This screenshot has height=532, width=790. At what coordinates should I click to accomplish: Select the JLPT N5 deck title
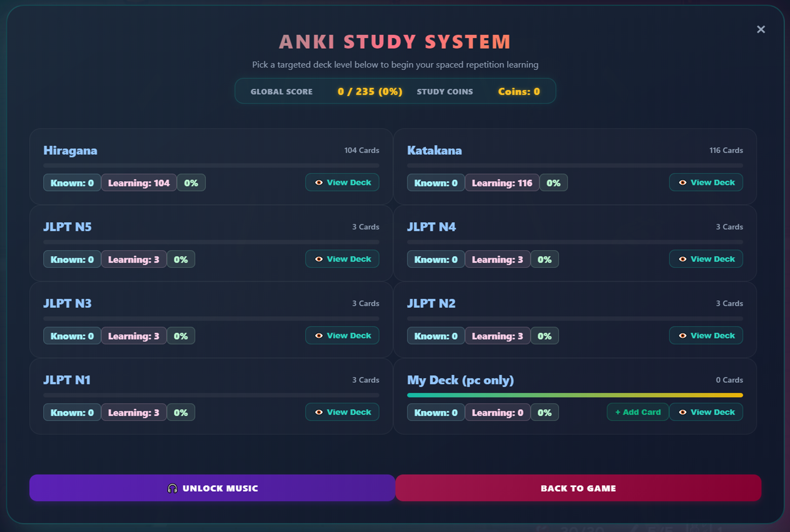(67, 227)
